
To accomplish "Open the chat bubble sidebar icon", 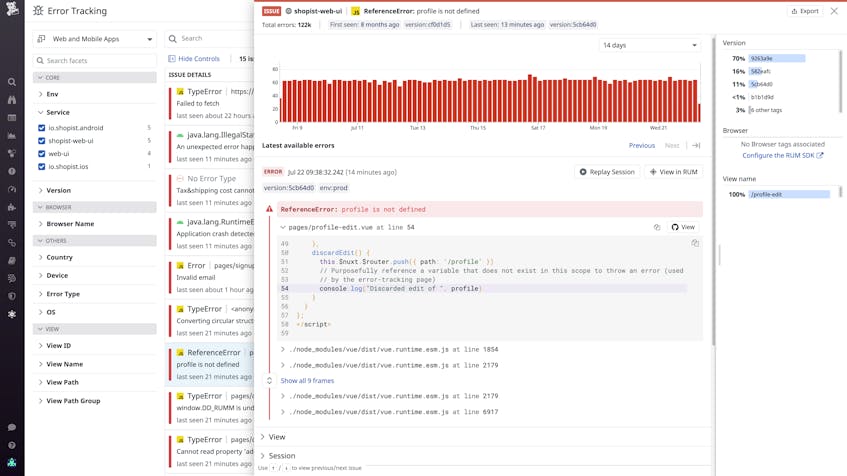I will click(12, 427).
